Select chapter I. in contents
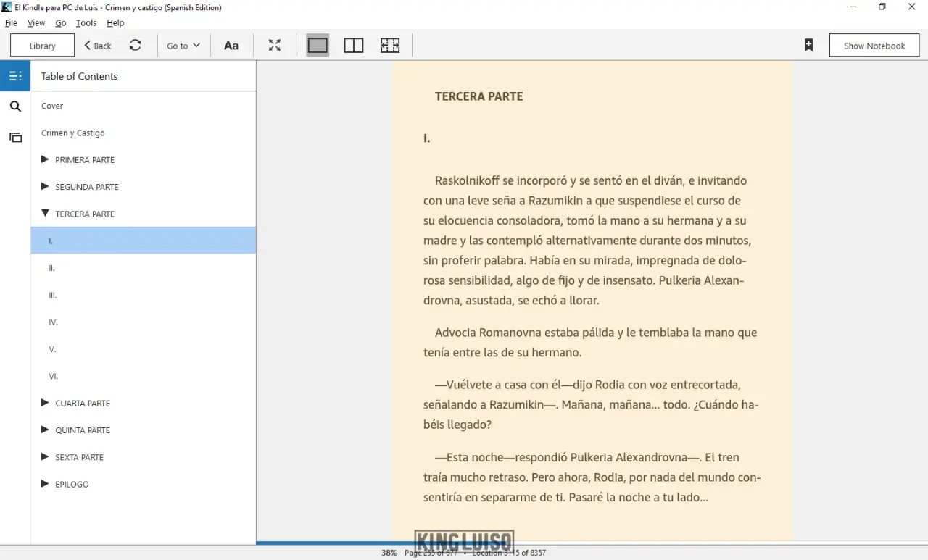The width and height of the screenshot is (928, 560). 144,241
